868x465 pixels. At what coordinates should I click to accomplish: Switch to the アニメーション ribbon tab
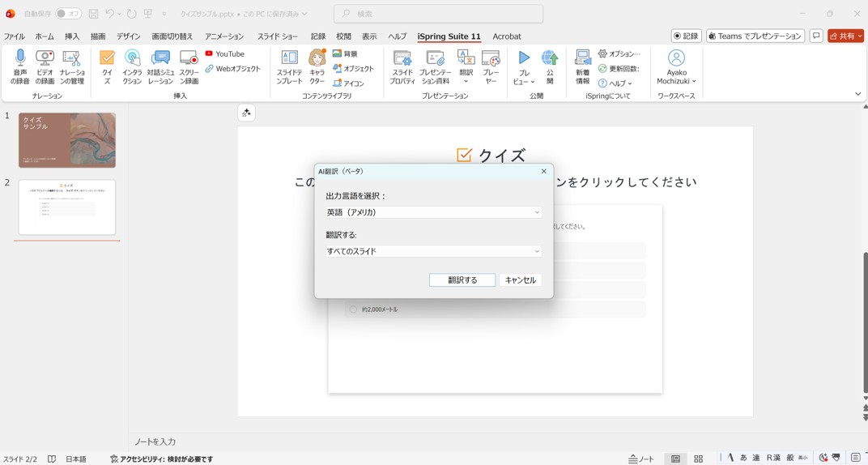(224, 36)
